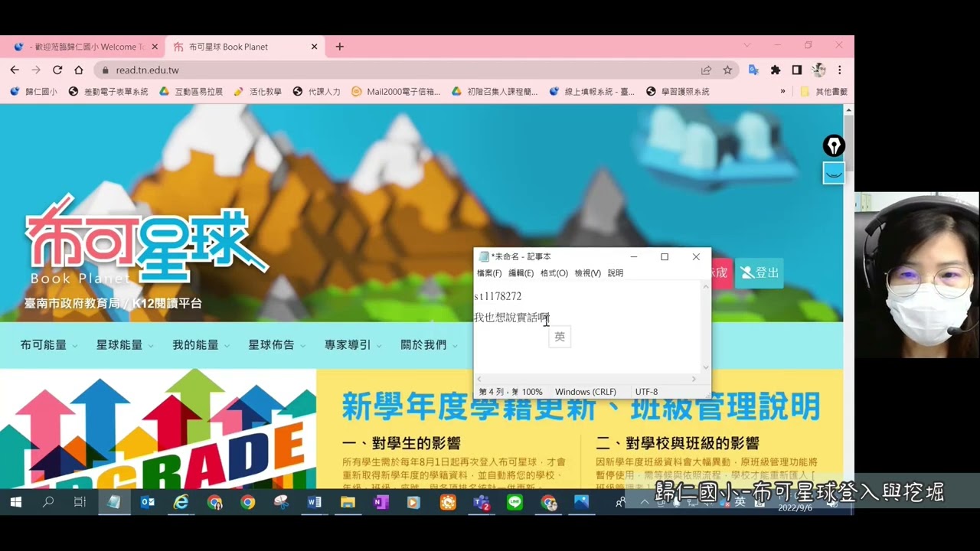
Task: Click Notepad's horizontal scrollbar right arrow
Action: pos(694,379)
